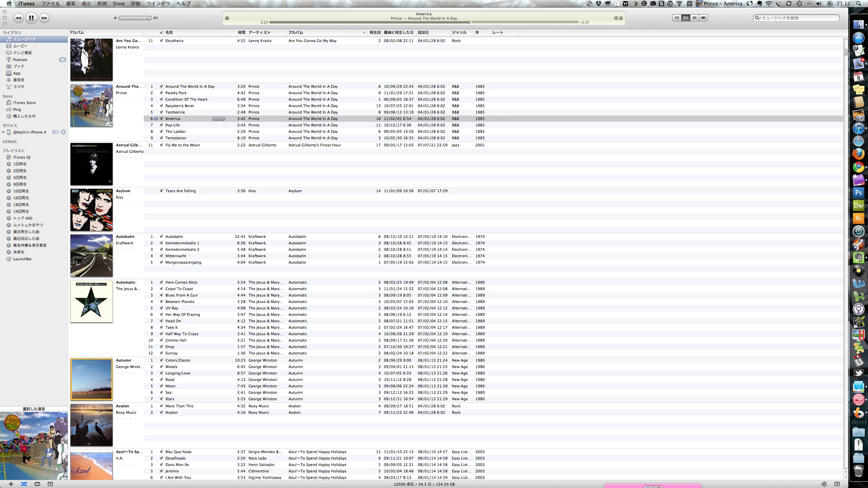Switch to Cover Flow view
The height and width of the screenshot is (488, 868).
click(x=704, y=18)
